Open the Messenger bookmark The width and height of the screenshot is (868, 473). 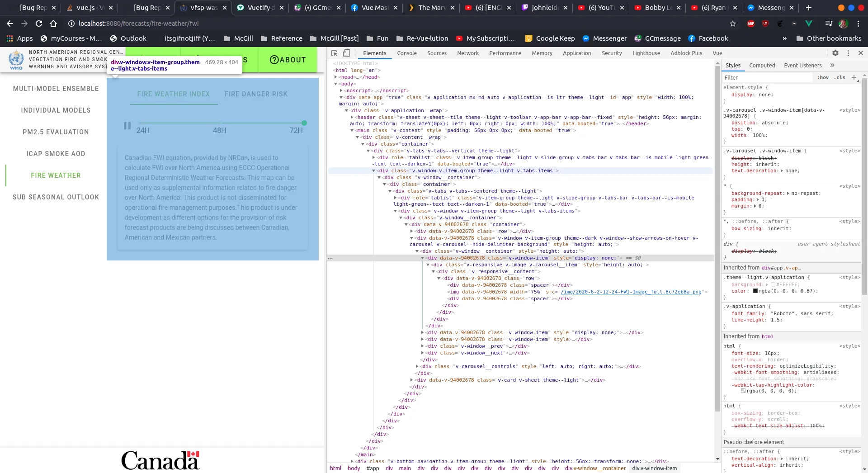[604, 38]
